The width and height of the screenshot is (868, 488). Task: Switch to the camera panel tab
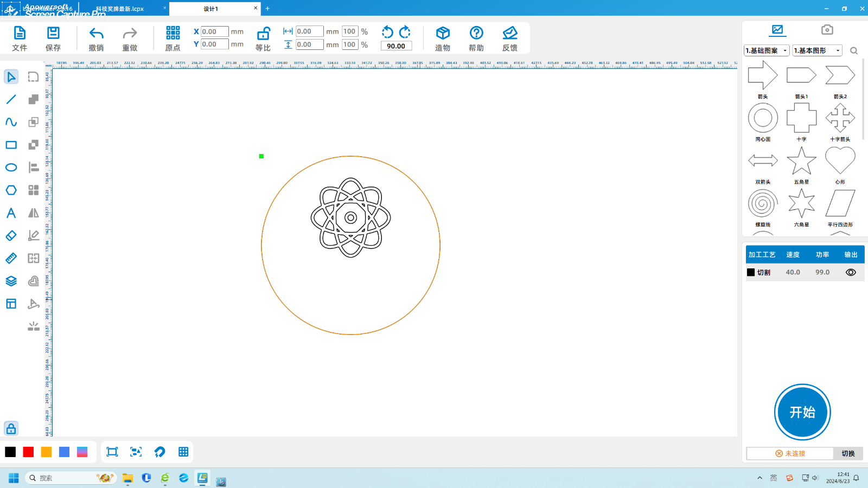tap(827, 30)
